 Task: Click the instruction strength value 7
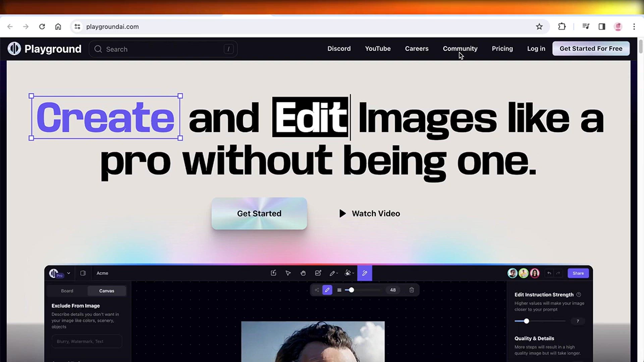[578, 321]
